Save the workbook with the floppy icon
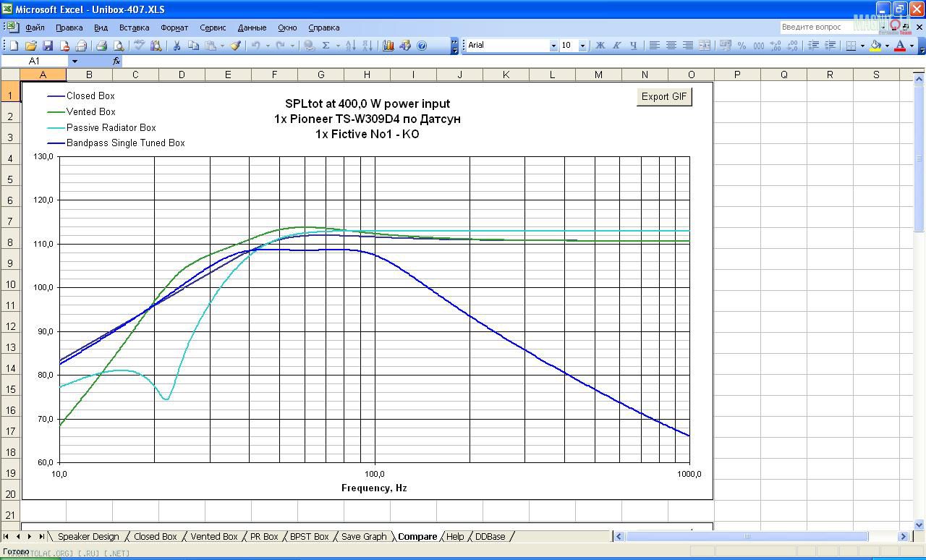The image size is (926, 560). coord(48,46)
